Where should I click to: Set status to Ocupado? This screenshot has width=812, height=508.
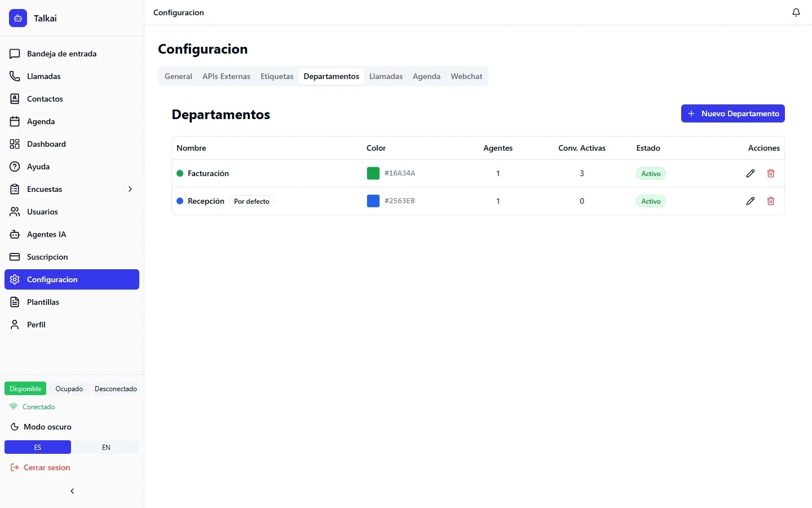(x=69, y=389)
